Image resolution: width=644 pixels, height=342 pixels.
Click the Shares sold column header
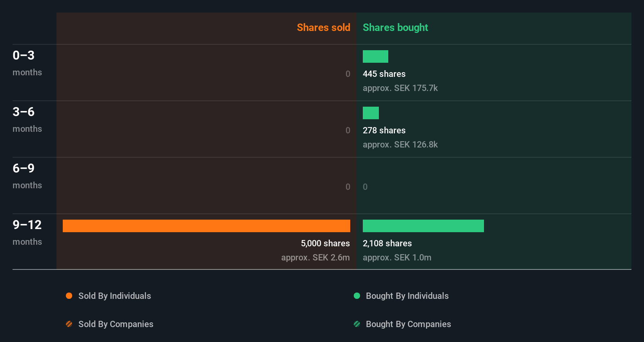324,27
